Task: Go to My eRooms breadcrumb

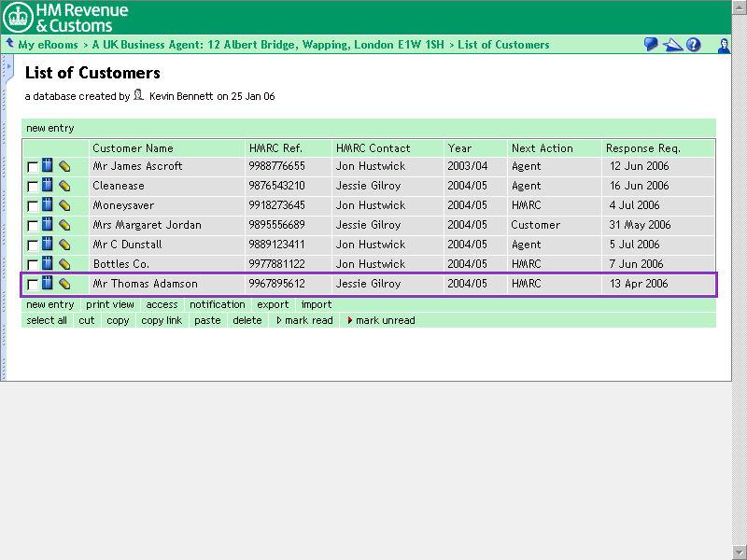Action: 48,45
